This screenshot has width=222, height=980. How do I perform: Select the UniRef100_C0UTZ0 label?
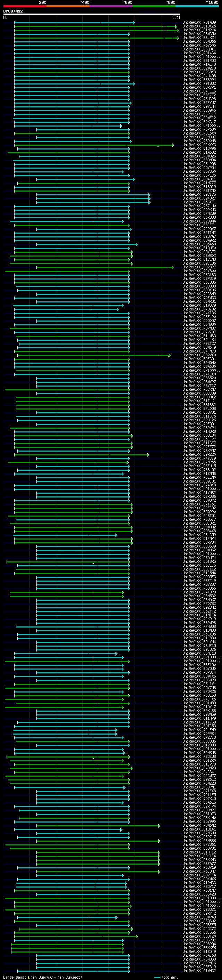[x=199, y=936]
